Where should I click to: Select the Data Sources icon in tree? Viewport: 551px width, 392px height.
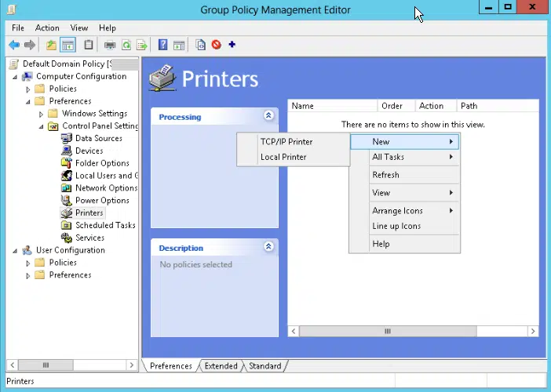point(67,138)
